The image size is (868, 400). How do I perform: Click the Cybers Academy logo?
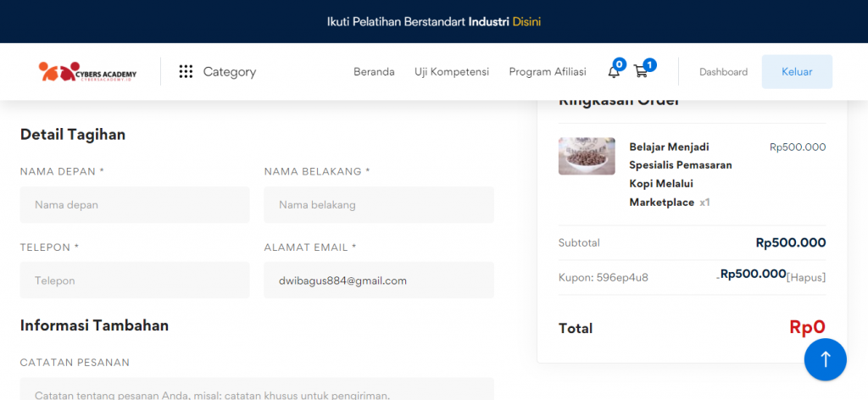coord(87,72)
